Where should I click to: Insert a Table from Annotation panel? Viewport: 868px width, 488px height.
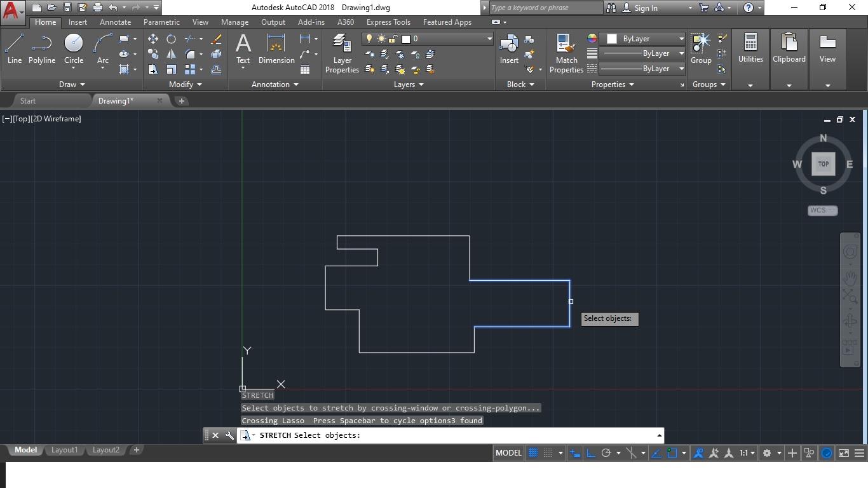tap(305, 69)
